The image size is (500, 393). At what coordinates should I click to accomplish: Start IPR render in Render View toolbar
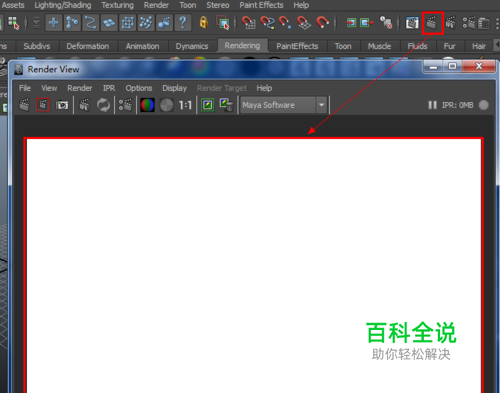coord(85,105)
